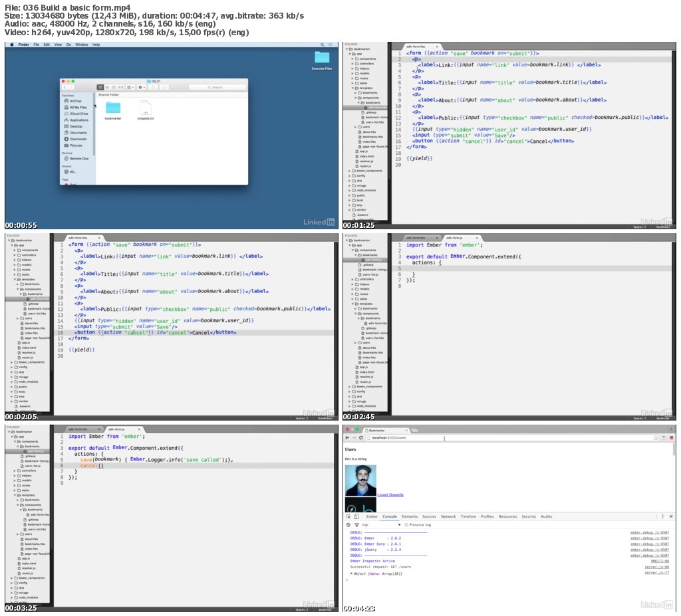Screen dimensions: 681x616
Task: Toggle the DevTools device mode icon
Action: tap(356, 516)
